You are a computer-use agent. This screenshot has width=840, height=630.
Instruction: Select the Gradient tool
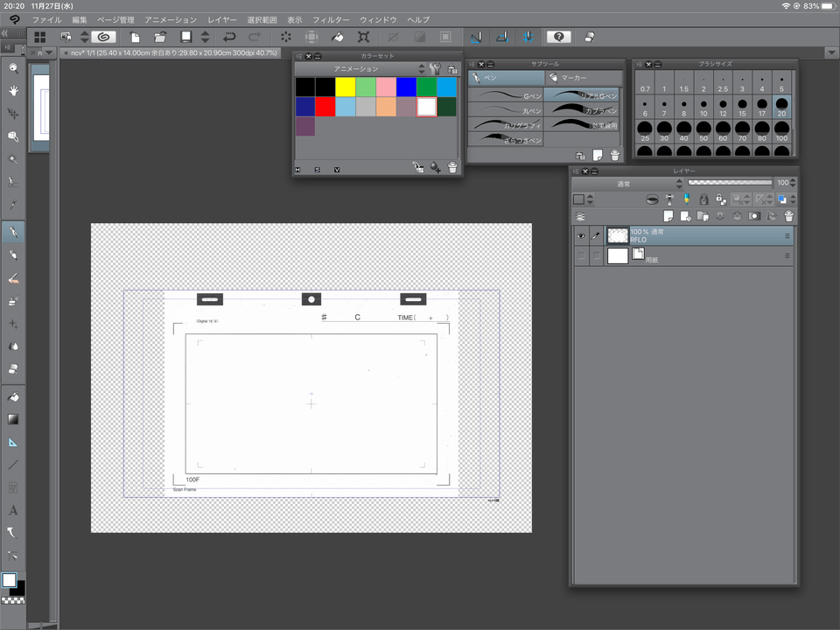[x=13, y=419]
